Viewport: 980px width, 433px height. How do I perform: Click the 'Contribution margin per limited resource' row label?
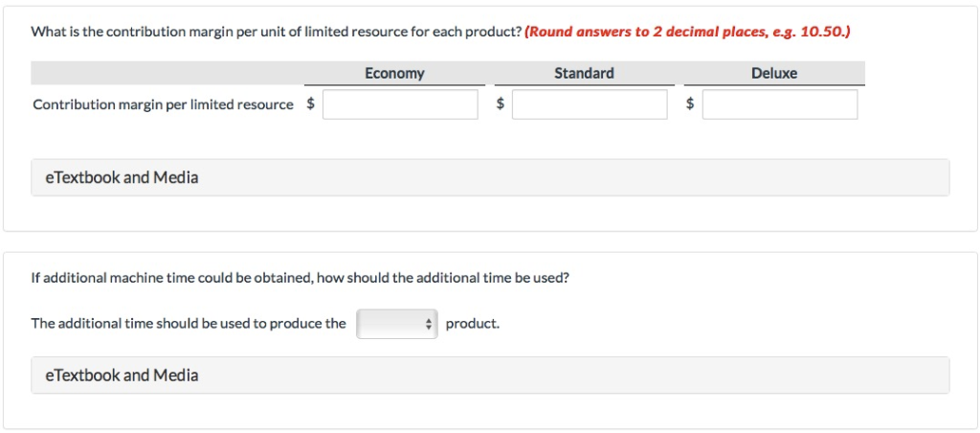(163, 104)
